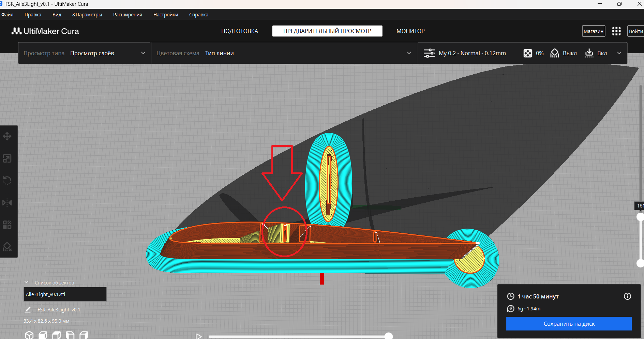Open the Магазин marketplace button

coord(594,31)
